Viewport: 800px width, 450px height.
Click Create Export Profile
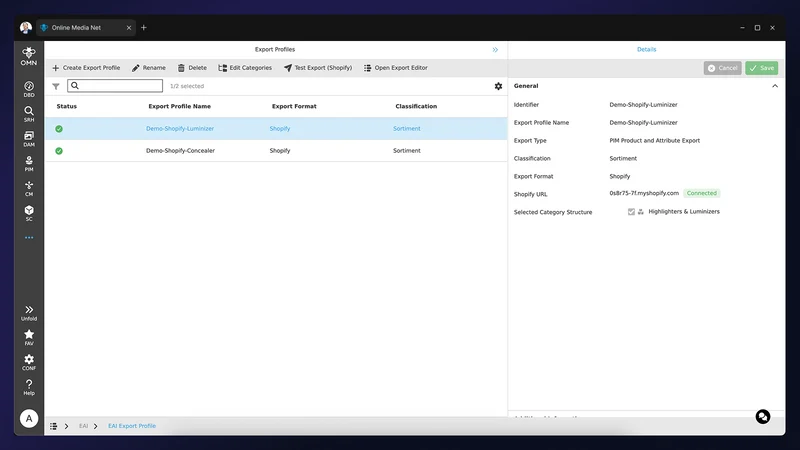click(86, 68)
